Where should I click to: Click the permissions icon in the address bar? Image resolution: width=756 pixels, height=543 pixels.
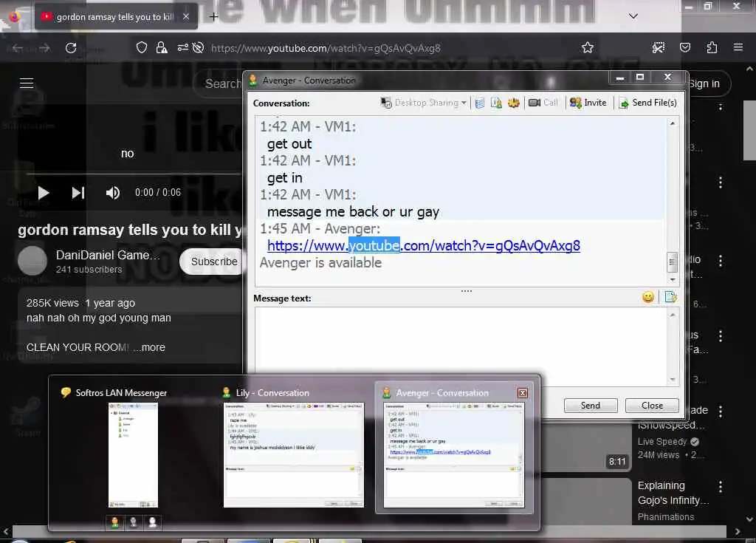[x=182, y=48]
